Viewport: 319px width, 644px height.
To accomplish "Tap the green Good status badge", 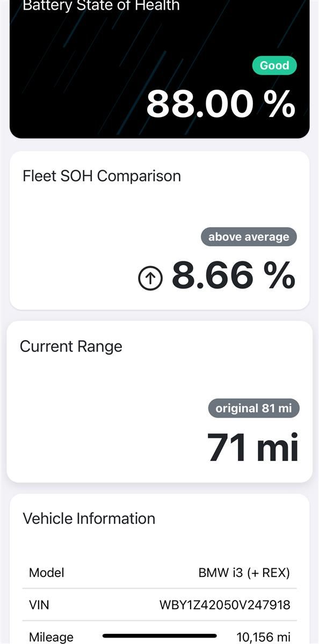I will click(x=274, y=65).
